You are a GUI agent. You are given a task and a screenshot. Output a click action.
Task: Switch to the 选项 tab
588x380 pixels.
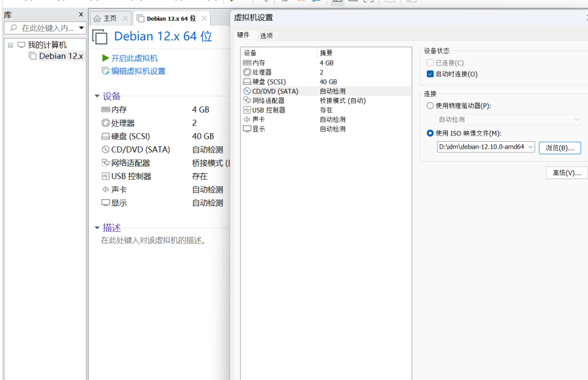266,36
